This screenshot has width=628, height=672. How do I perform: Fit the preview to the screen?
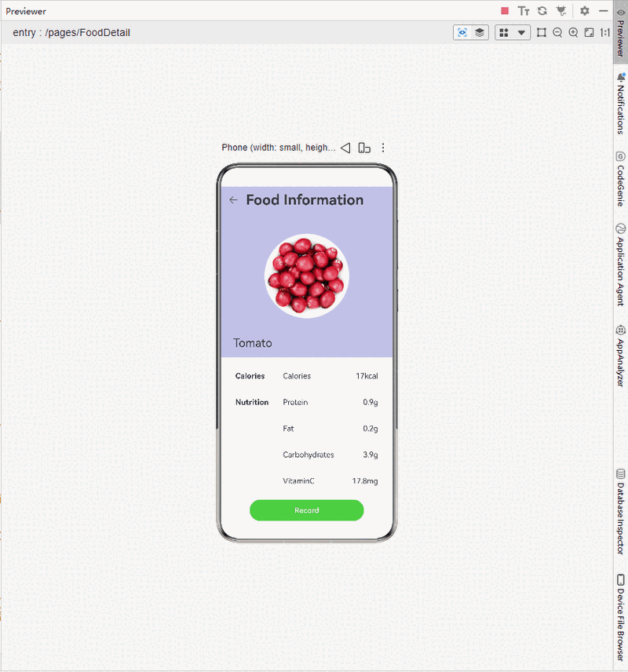click(589, 32)
